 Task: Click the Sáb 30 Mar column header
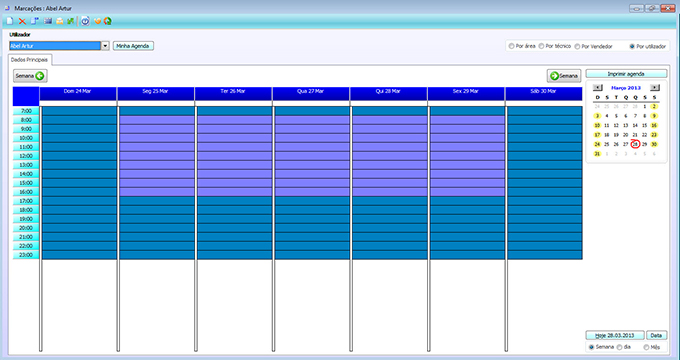tap(543, 94)
